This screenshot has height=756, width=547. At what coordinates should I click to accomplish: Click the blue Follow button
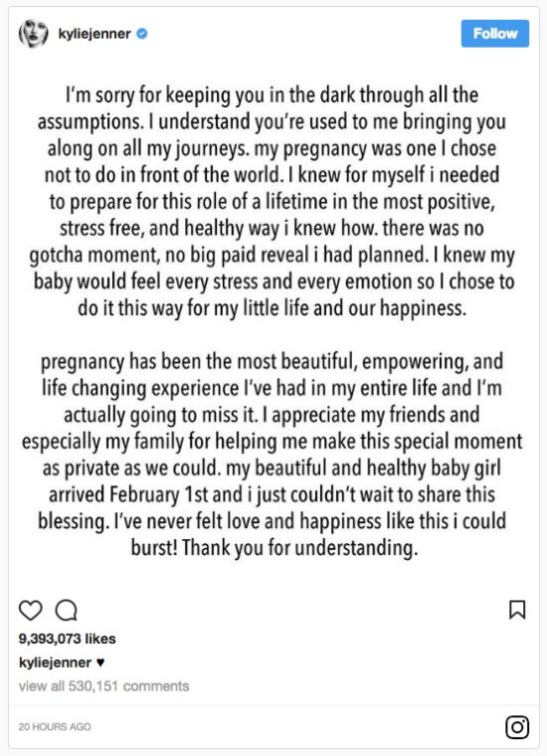pyautogui.click(x=494, y=34)
